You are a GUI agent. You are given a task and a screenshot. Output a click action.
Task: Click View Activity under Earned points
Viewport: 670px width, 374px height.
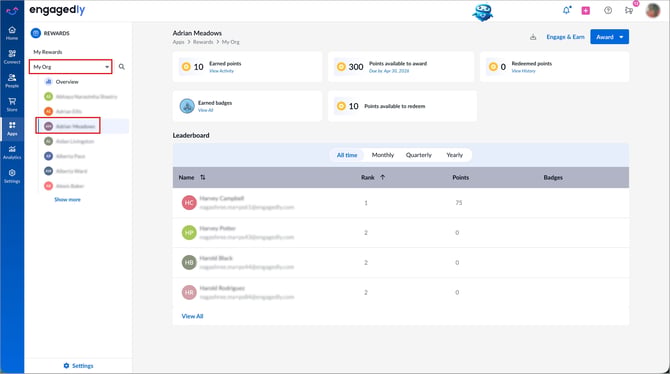[221, 71]
